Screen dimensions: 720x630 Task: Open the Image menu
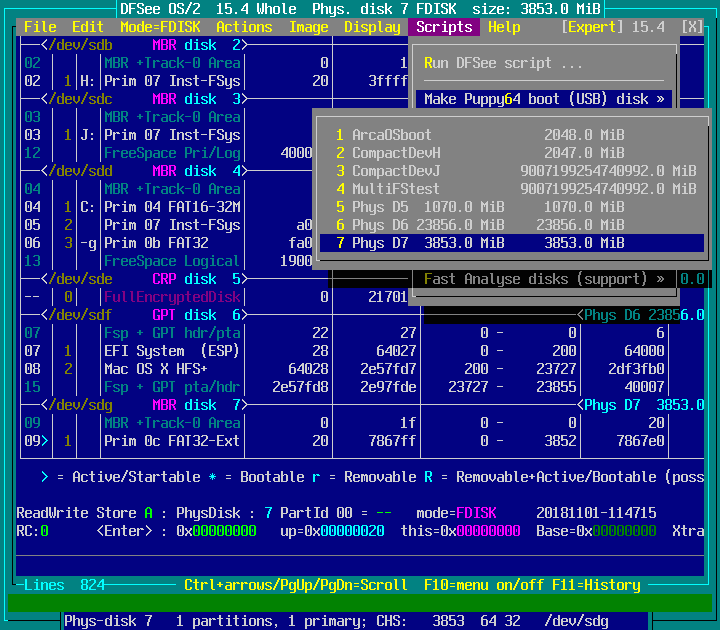[x=308, y=27]
